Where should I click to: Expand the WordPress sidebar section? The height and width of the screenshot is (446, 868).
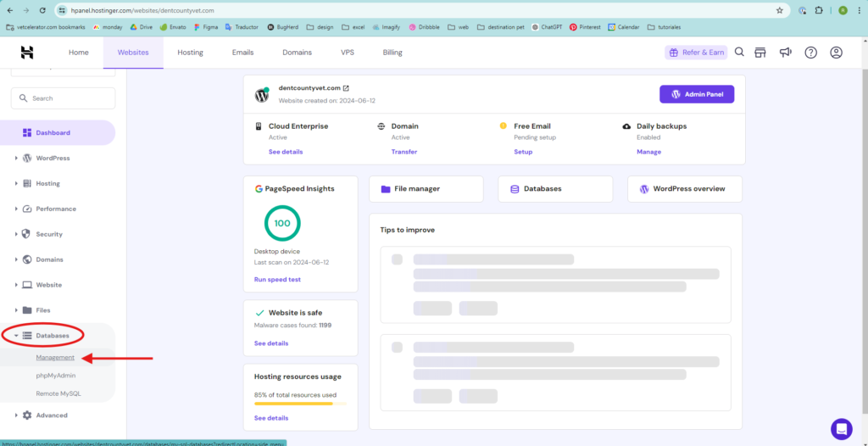click(53, 158)
